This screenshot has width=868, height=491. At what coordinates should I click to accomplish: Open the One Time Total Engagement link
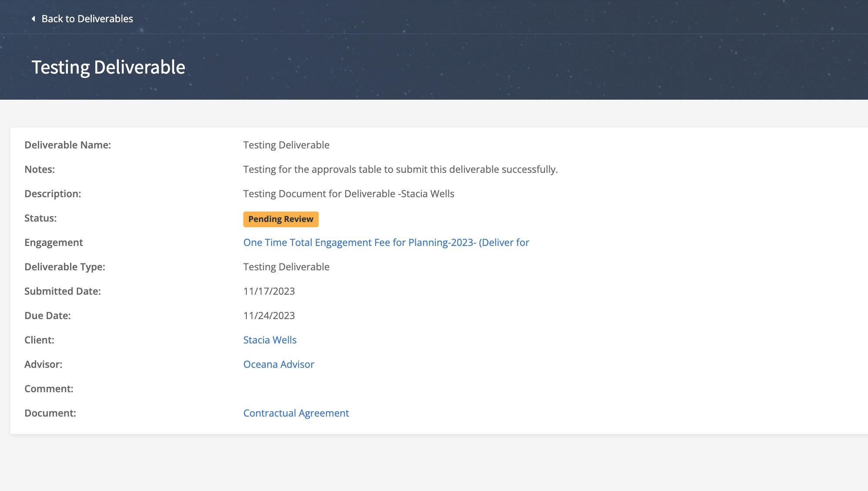[386, 242]
